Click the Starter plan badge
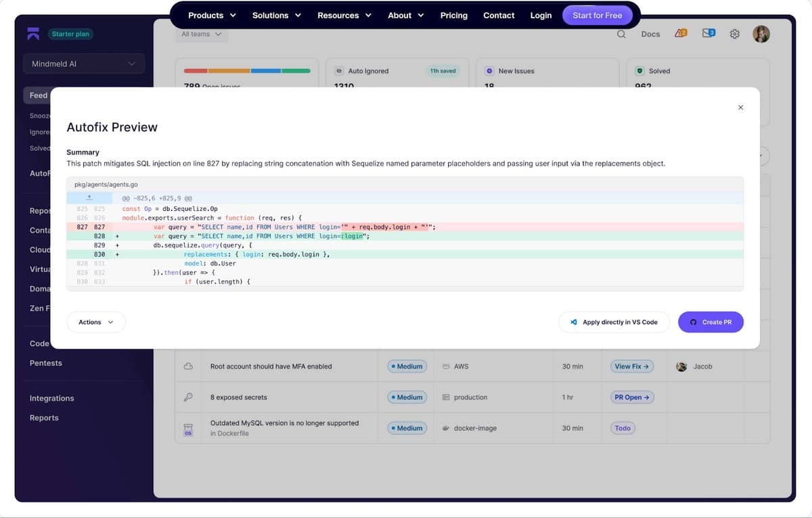Viewport: 812px width, 518px height. (x=70, y=34)
